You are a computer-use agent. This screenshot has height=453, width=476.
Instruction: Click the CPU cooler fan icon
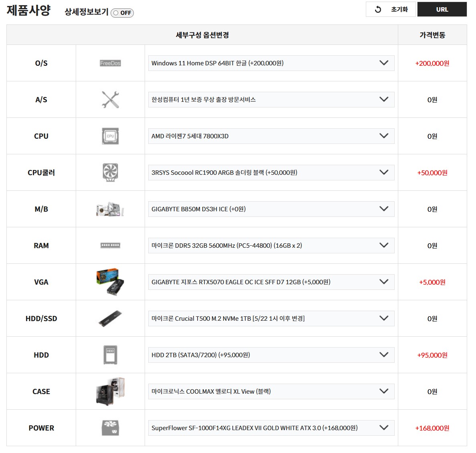(110, 172)
